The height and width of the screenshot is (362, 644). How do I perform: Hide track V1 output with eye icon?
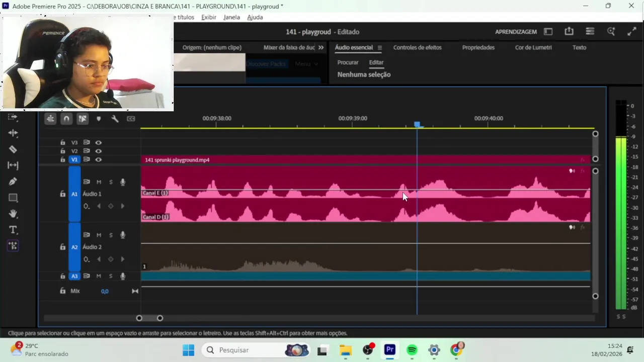pyautogui.click(x=99, y=159)
